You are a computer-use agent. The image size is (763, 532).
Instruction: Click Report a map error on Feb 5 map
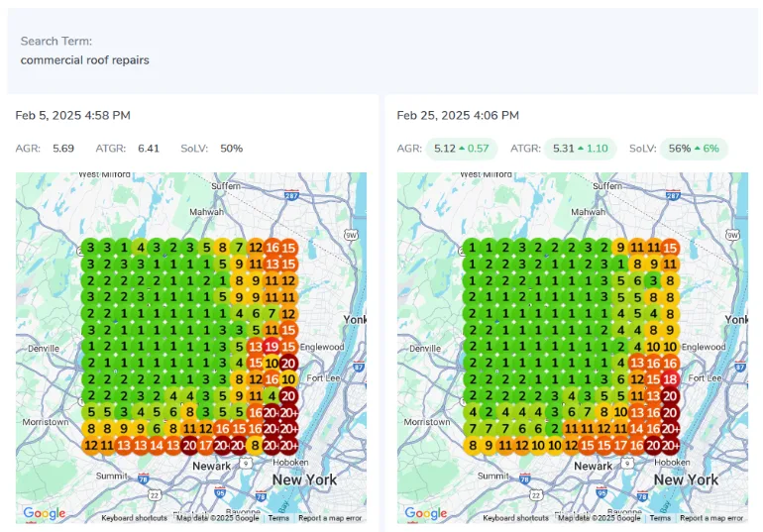330,518
